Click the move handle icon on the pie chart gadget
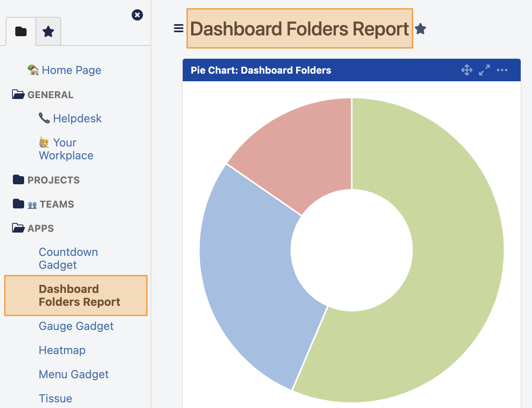532x408 pixels. [467, 70]
